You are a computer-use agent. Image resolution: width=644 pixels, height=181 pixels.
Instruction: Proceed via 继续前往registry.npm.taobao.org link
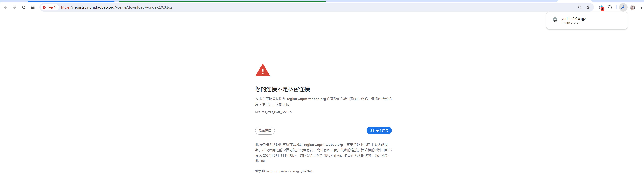284,171
